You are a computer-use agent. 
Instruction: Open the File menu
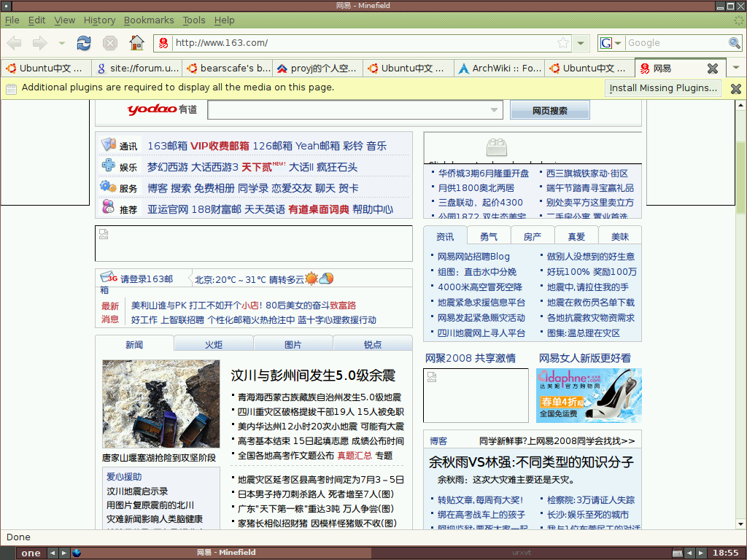[x=12, y=20]
